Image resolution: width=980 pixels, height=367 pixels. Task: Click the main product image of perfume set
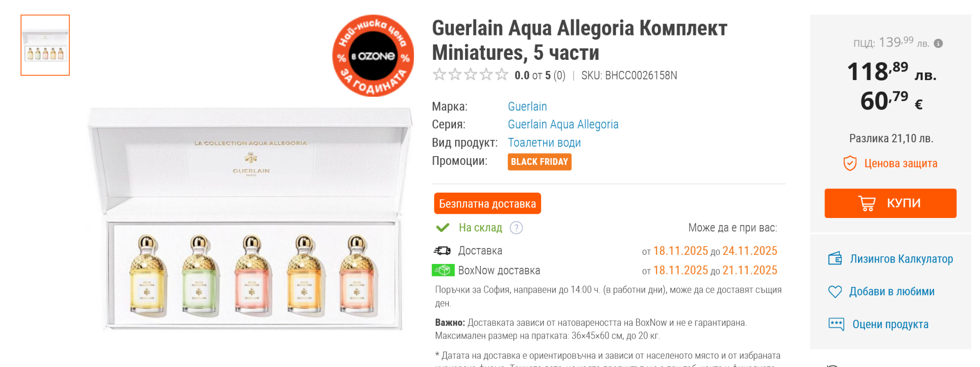coord(250,219)
